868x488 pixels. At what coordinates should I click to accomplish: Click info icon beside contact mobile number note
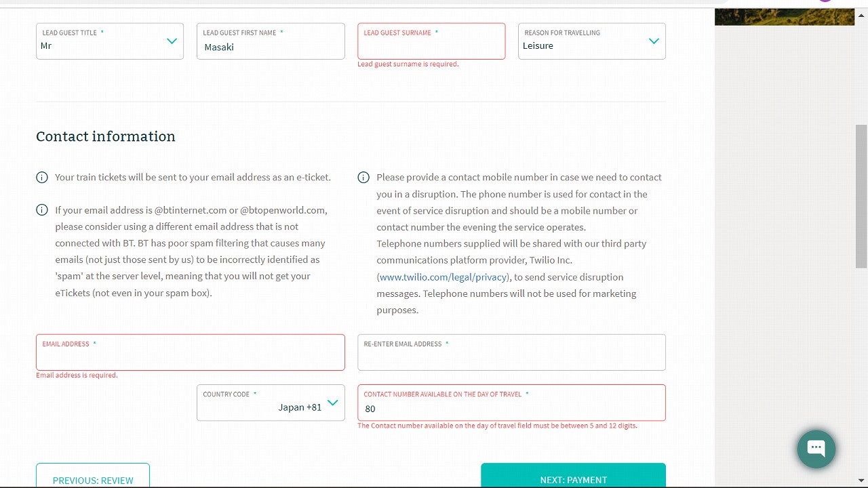(363, 178)
